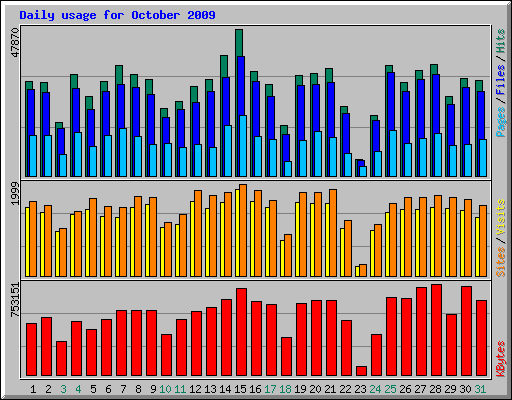Select the red KBytes bar for day 31
The image size is (512, 400).
[481, 338]
